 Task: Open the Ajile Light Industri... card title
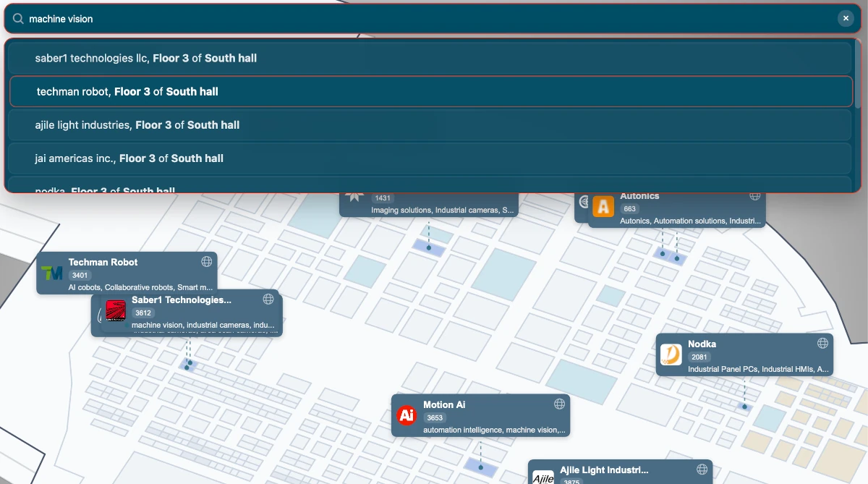pos(604,470)
